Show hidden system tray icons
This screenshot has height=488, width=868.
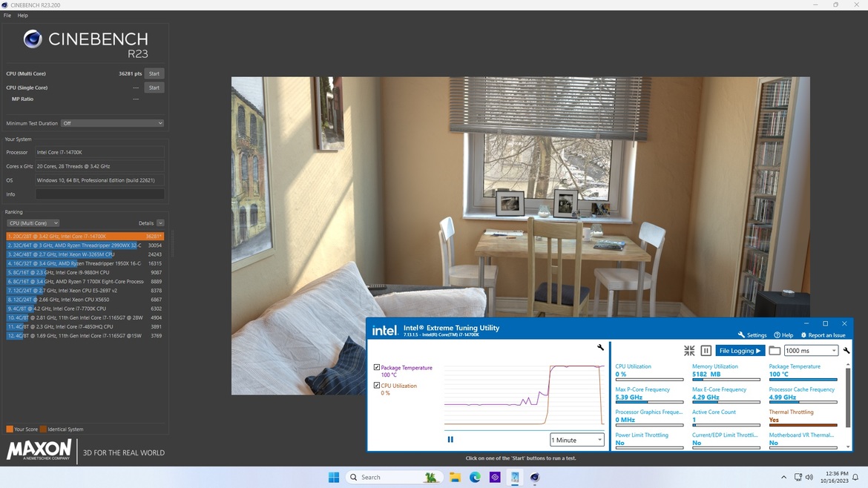pyautogui.click(x=783, y=477)
